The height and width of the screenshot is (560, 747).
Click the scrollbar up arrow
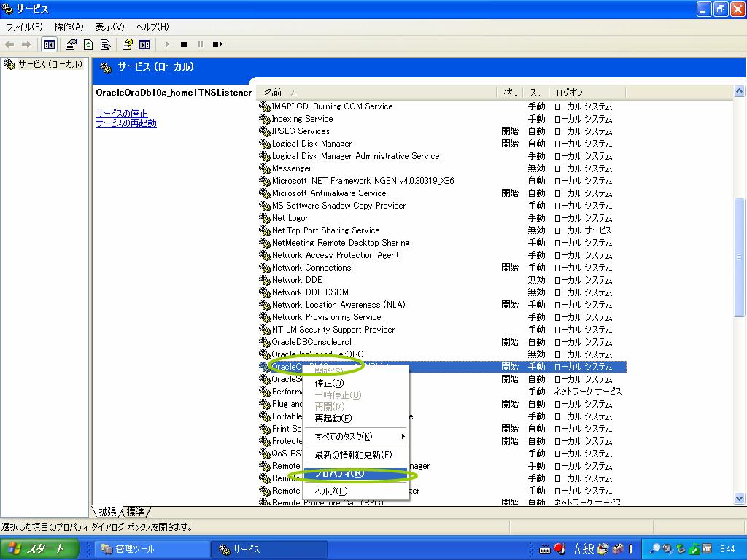pyautogui.click(x=740, y=91)
